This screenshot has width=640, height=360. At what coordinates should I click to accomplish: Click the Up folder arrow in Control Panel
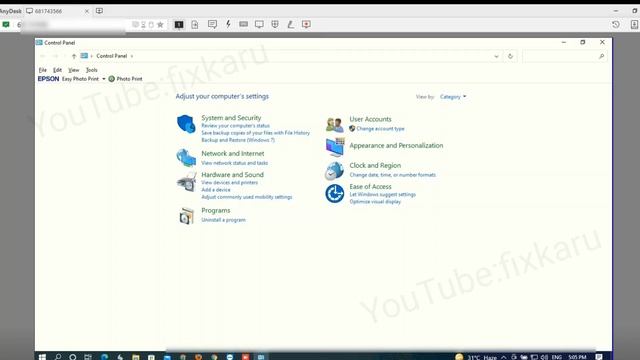(74, 56)
